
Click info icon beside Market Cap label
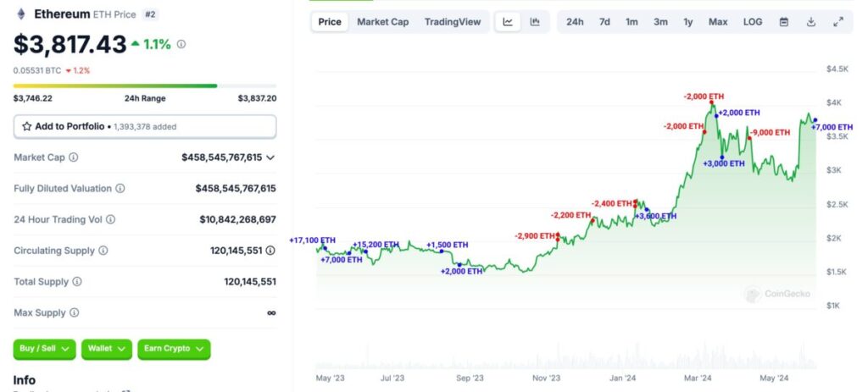(73, 157)
